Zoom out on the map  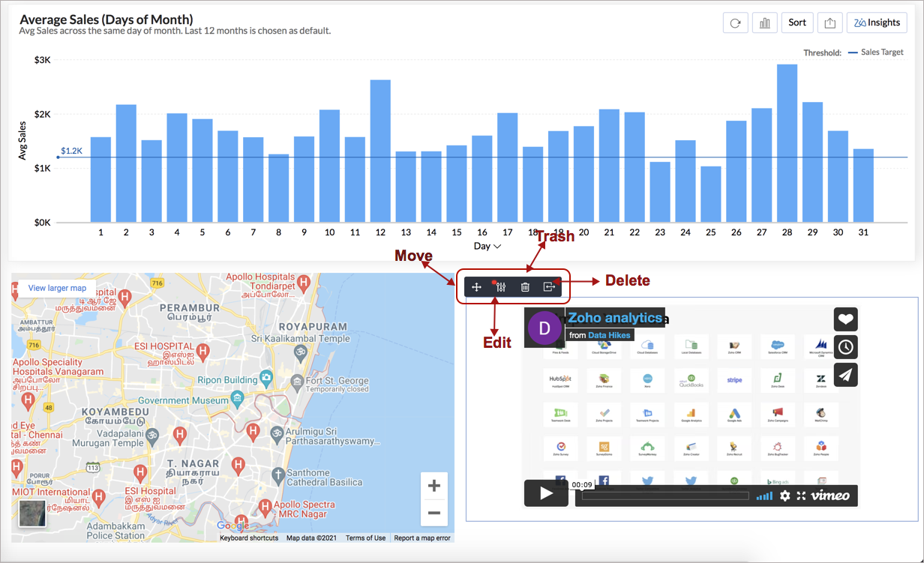pyautogui.click(x=433, y=513)
